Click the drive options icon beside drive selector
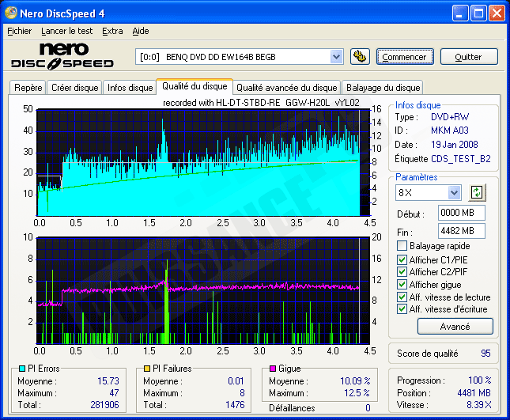The height and width of the screenshot is (420, 510). pyautogui.click(x=360, y=56)
